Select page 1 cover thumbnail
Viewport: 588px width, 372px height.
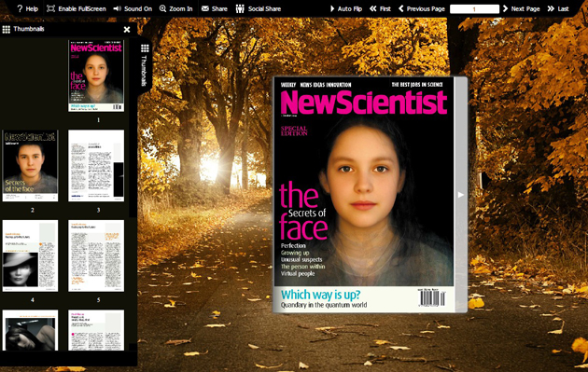pyautogui.click(x=96, y=76)
